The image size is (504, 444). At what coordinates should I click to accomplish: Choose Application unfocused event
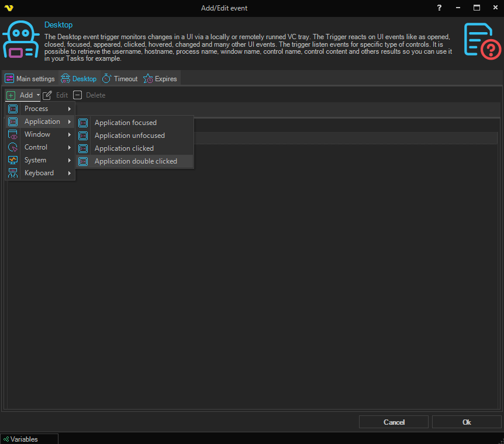pos(134,136)
